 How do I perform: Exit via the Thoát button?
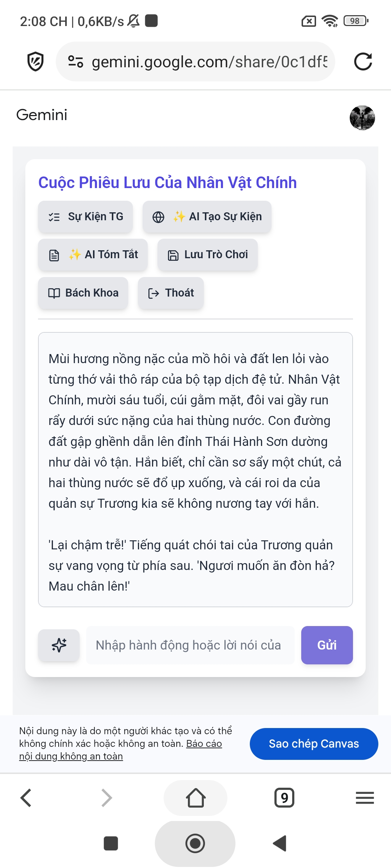point(171,293)
